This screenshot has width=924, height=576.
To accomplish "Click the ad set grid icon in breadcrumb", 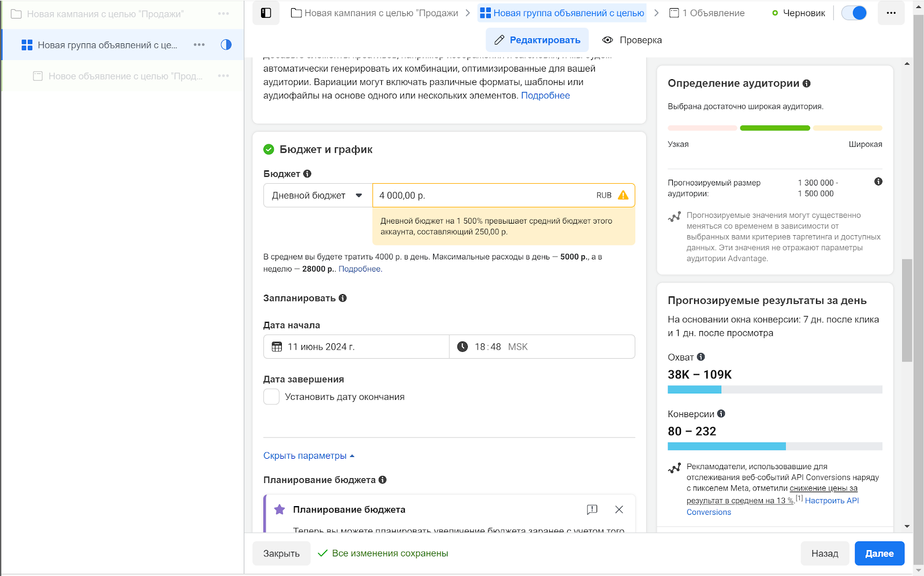I will 485,13.
